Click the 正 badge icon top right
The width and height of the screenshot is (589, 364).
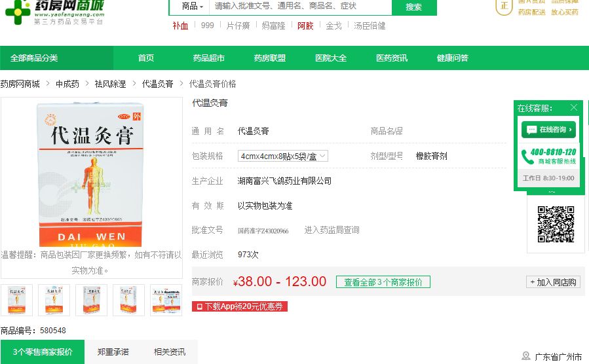[x=504, y=6]
